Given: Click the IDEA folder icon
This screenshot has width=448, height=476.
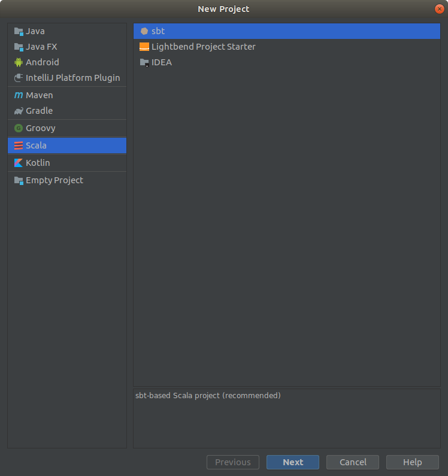Looking at the screenshot, I should click(144, 62).
